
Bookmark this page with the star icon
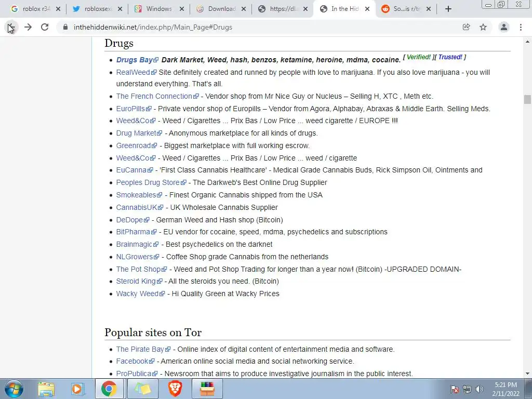483,27
